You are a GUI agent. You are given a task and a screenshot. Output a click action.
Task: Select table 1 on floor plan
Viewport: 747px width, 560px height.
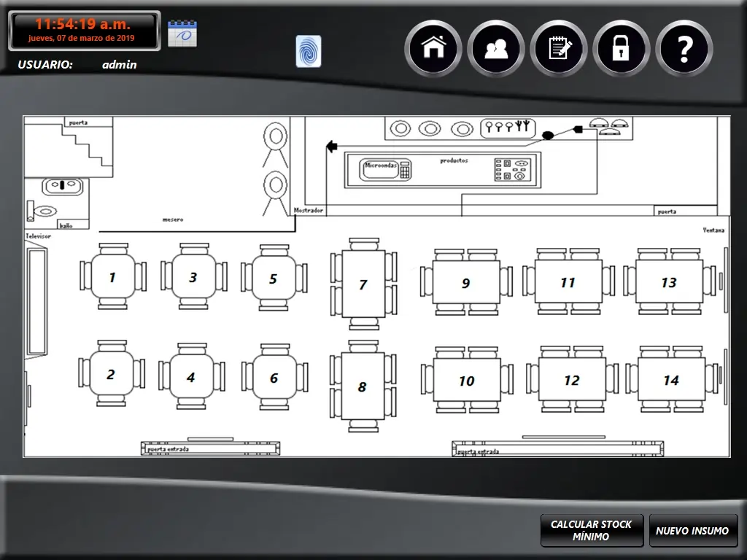112,277
